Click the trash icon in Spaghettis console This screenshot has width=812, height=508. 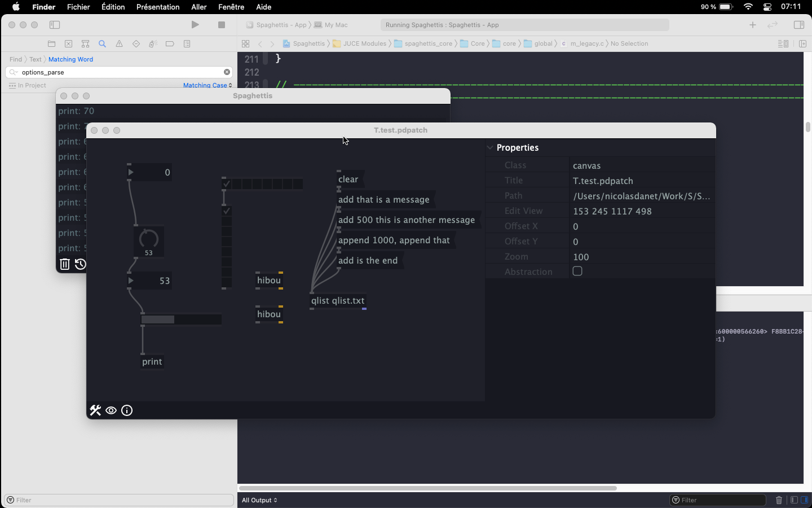click(x=65, y=264)
